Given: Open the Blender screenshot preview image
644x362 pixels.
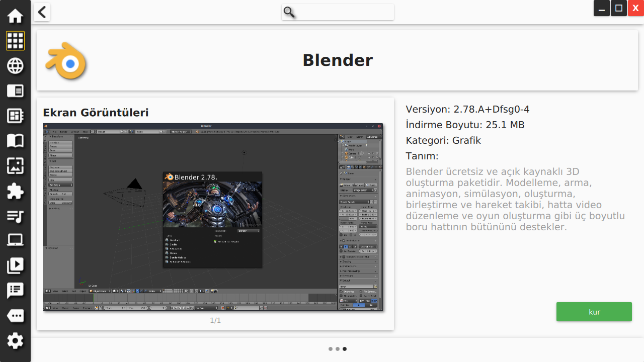Looking at the screenshot, I should click(213, 217).
